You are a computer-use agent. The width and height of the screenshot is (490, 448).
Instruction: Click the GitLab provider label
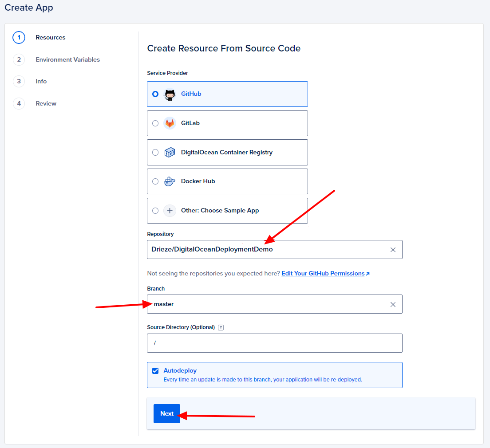(190, 123)
